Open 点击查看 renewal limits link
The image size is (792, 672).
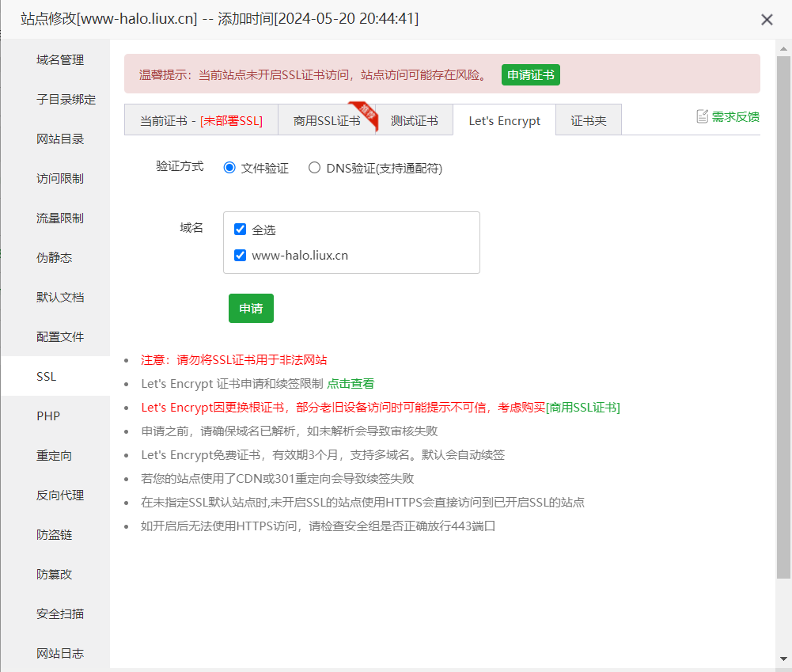tap(351, 384)
